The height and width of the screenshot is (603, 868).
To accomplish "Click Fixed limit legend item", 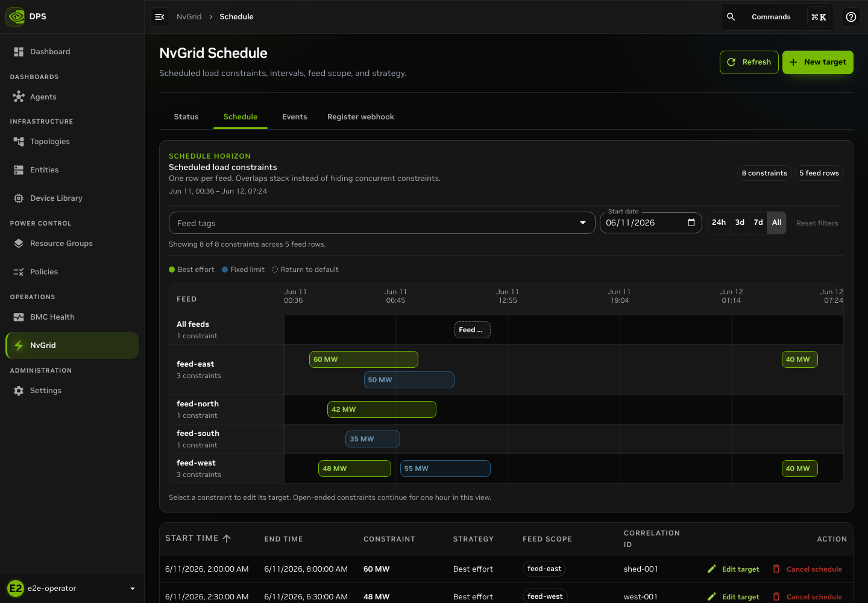I will 243,270.
